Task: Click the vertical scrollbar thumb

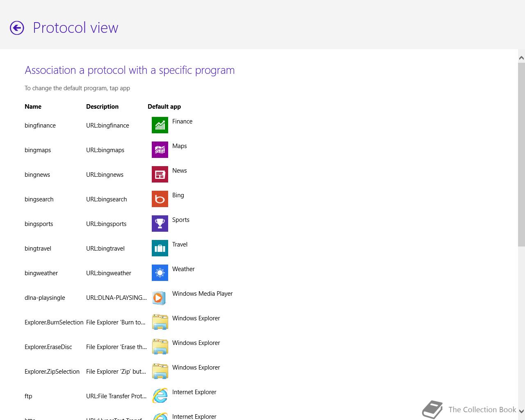Action: point(521,155)
